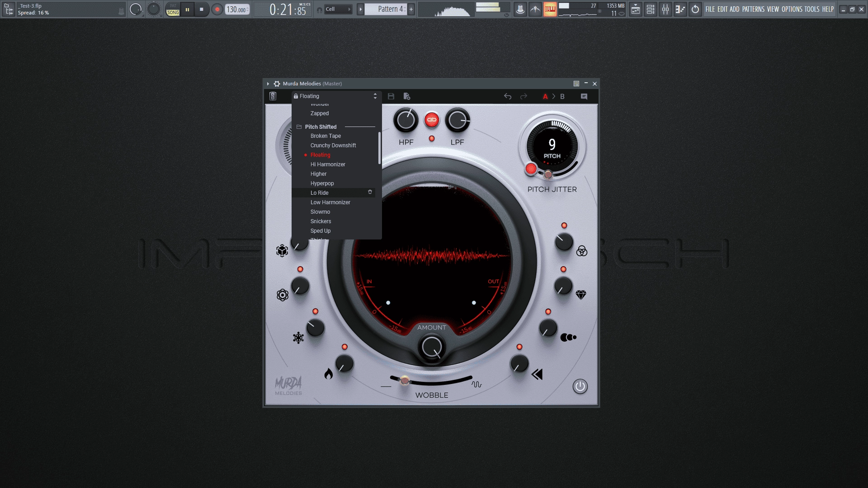The width and height of the screenshot is (868, 488).
Task: Click the Slate Digital logo icon
Action: point(273,96)
